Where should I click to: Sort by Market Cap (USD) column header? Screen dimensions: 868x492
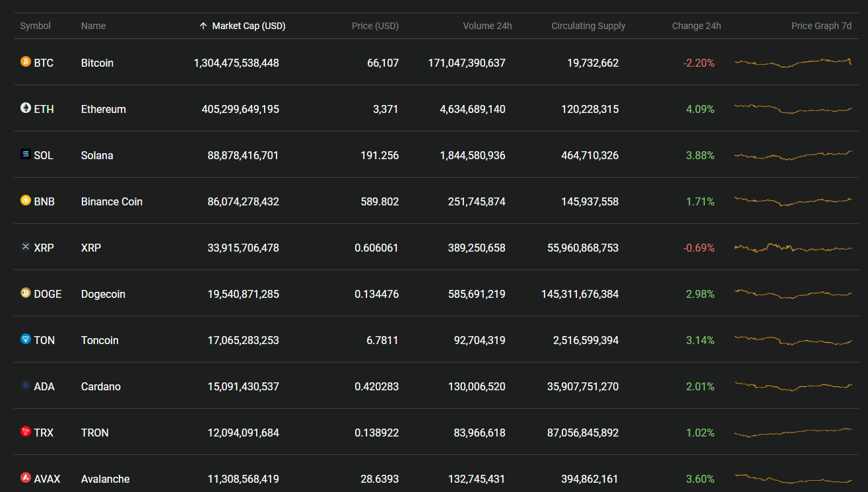pos(248,26)
